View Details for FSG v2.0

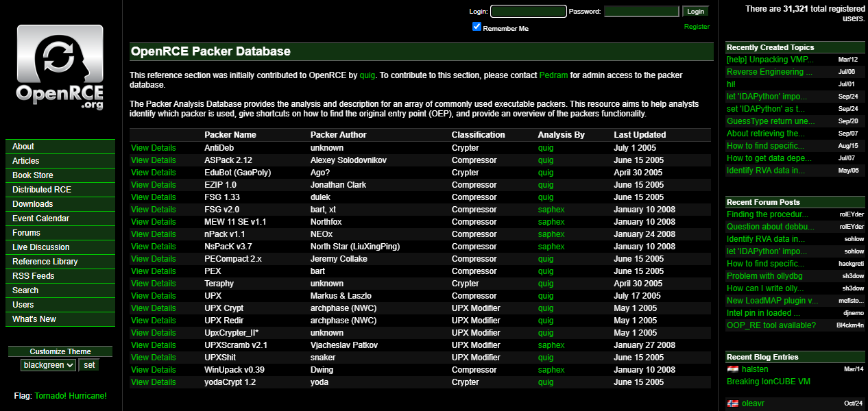coord(154,210)
